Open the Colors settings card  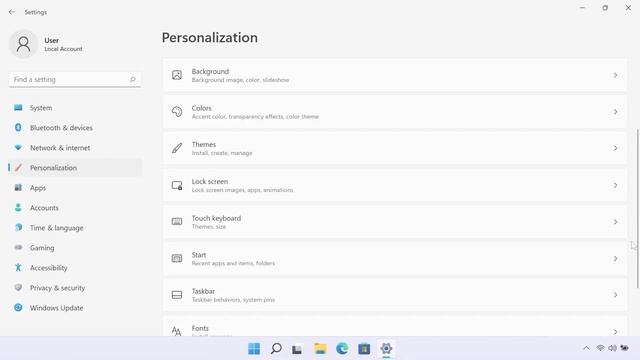point(395,112)
